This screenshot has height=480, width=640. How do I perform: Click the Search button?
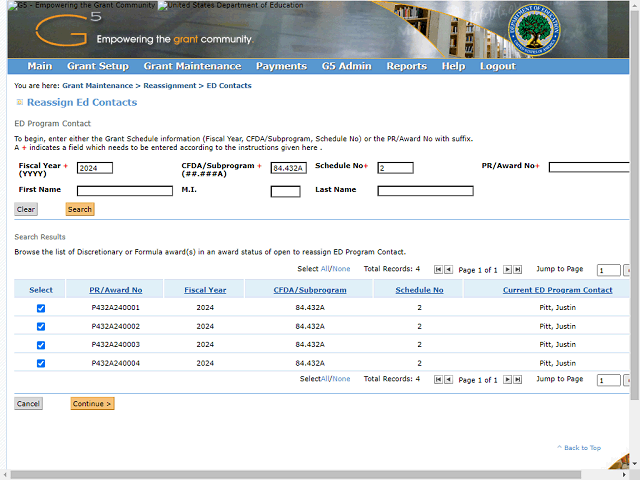point(80,210)
